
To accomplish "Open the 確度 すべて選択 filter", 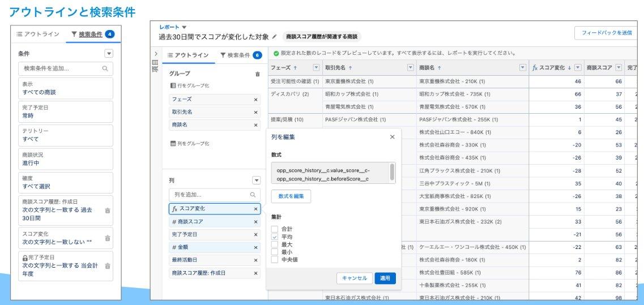I will click(66, 182).
